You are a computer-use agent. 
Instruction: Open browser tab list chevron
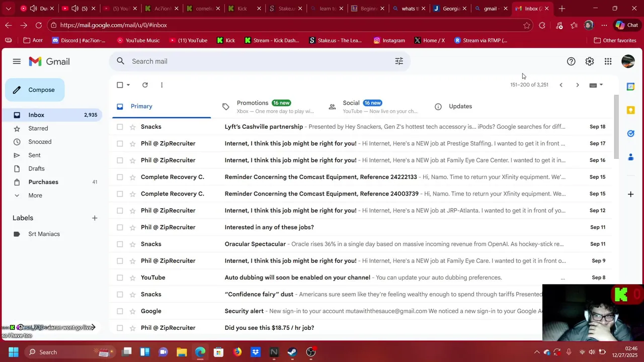[8, 9]
